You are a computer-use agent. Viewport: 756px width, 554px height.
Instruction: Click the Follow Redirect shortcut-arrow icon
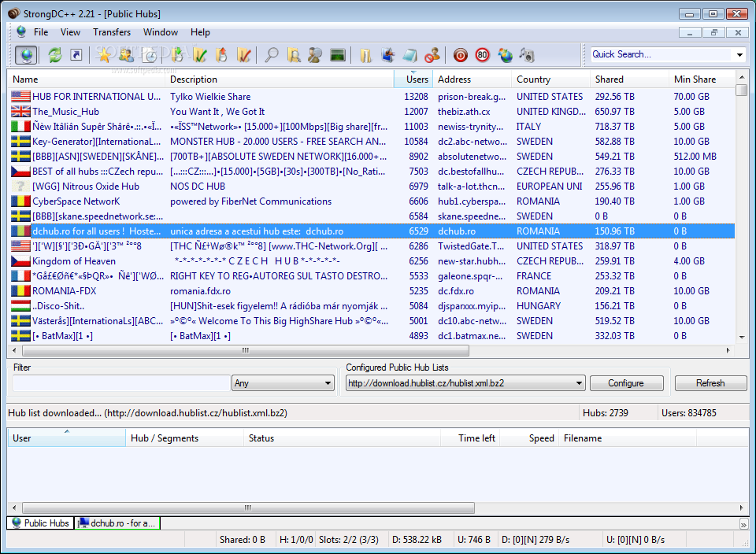coord(76,55)
